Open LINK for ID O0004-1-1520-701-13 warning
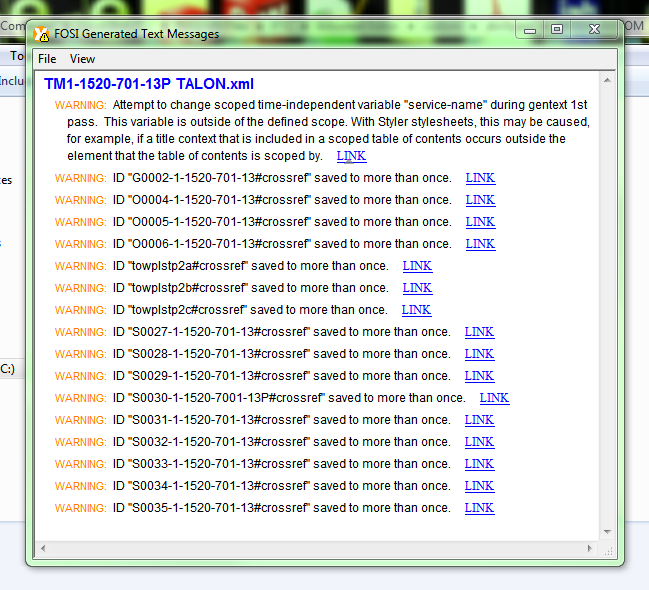The width and height of the screenshot is (649, 590). coord(480,200)
